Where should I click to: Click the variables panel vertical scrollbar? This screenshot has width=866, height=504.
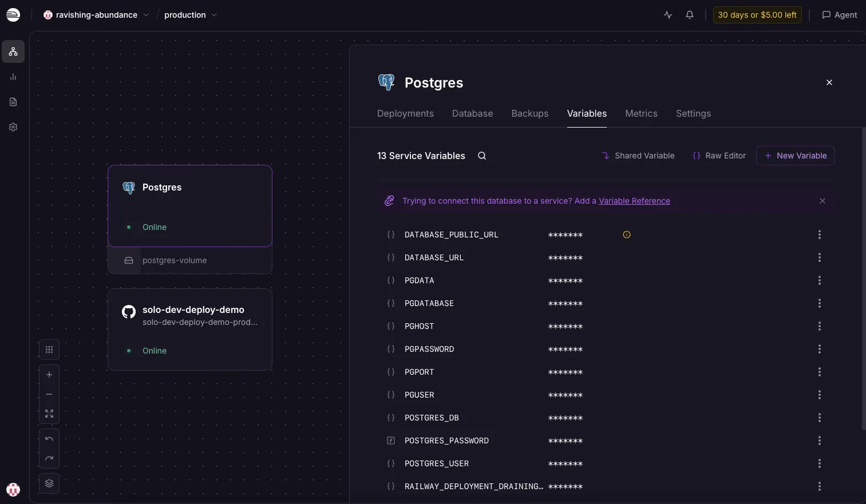(x=864, y=279)
